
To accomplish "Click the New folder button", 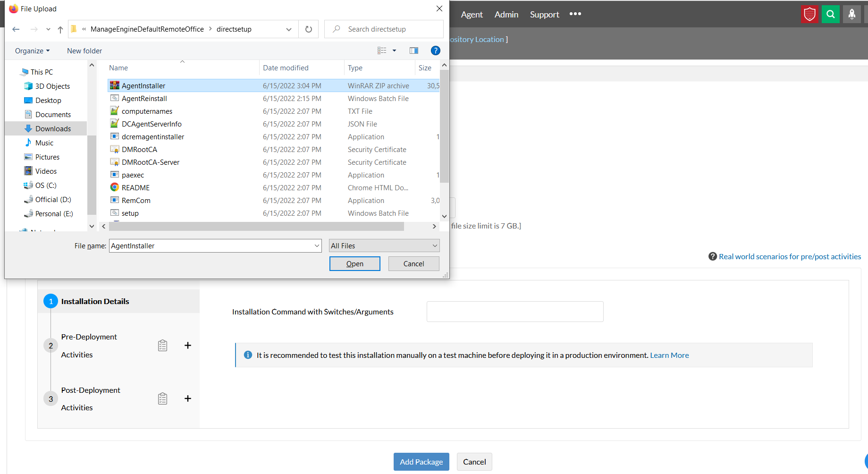I will pyautogui.click(x=84, y=51).
